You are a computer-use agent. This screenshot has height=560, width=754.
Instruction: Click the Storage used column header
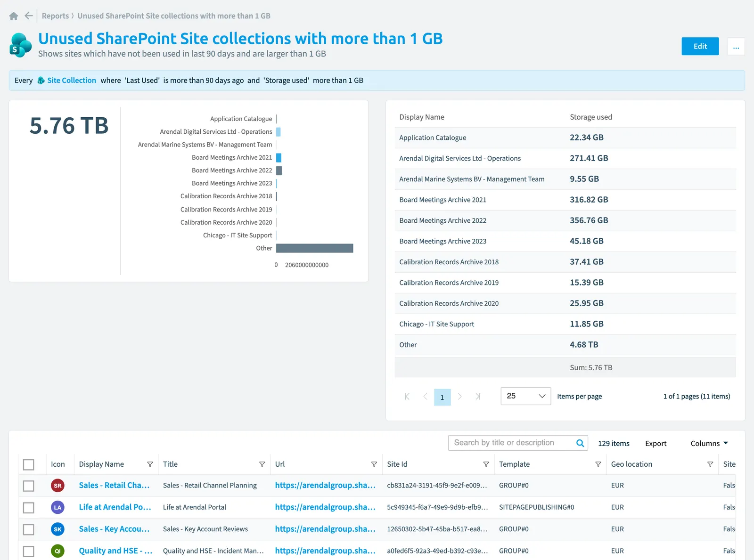[x=591, y=117]
